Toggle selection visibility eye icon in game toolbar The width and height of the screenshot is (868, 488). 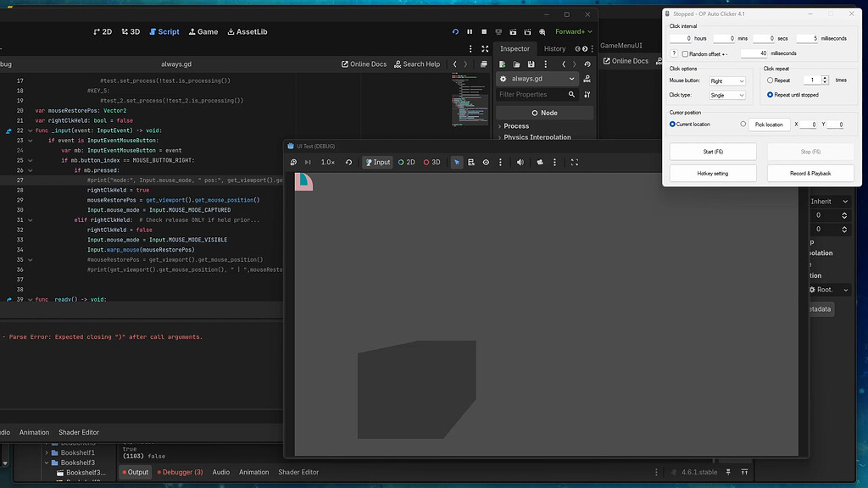click(486, 162)
